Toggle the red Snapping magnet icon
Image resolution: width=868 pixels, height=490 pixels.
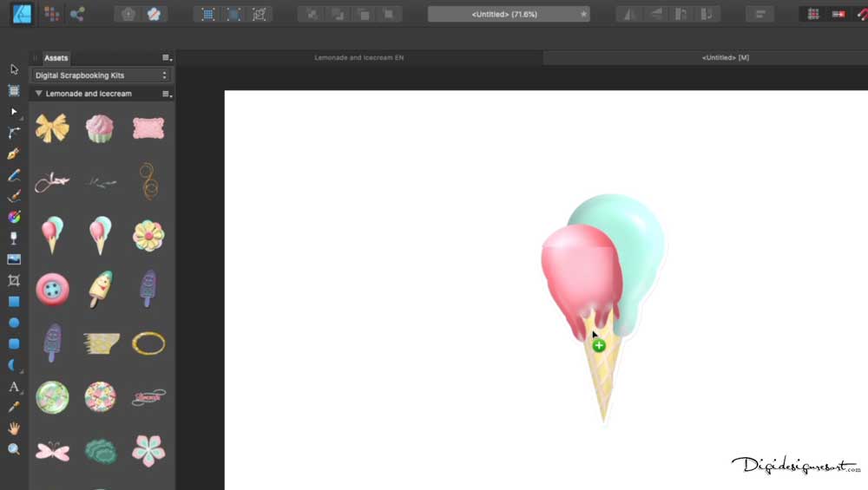coord(862,14)
